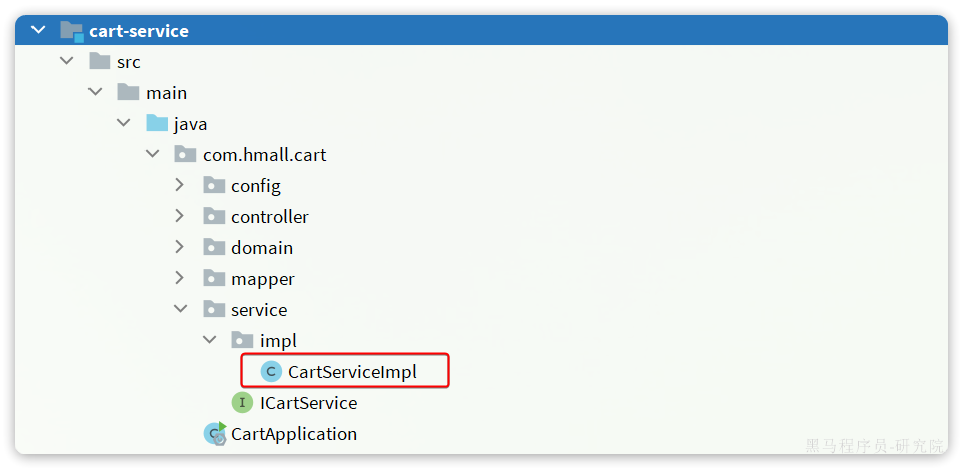The image size is (963, 471).
Task: Collapse the cart-service module node
Action: pyautogui.click(x=38, y=29)
